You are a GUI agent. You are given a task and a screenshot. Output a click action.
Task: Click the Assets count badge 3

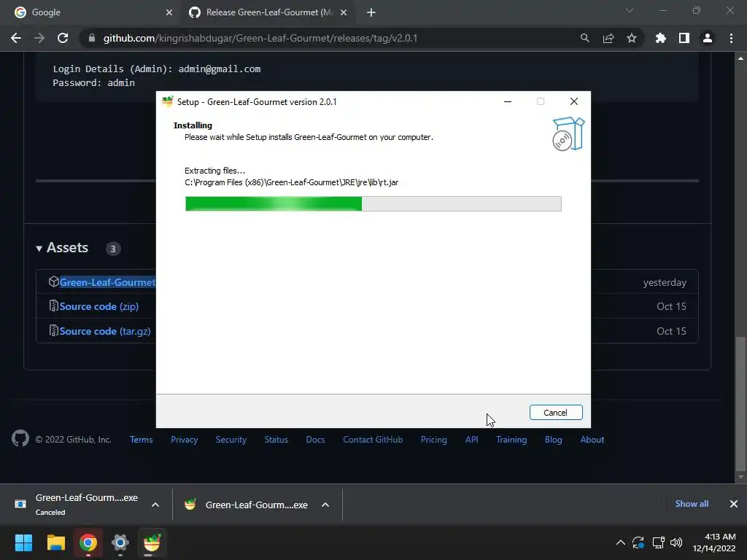coord(113,249)
